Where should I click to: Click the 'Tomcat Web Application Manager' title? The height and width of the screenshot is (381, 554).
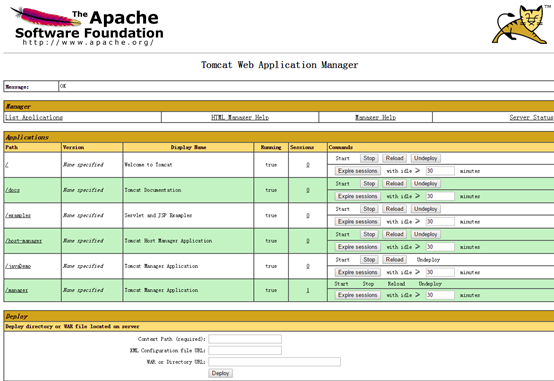pyautogui.click(x=279, y=65)
